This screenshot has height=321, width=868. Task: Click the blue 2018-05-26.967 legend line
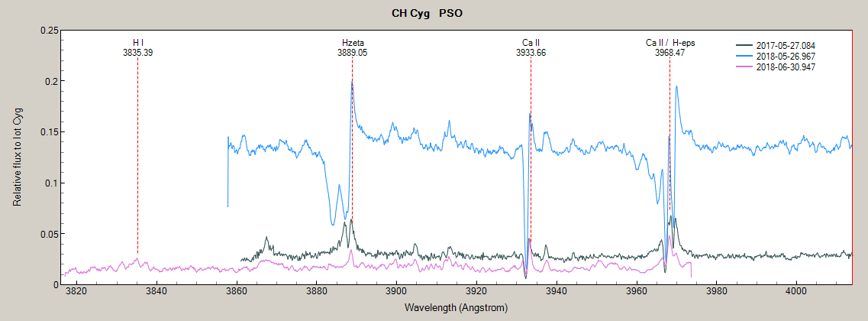[x=744, y=56]
